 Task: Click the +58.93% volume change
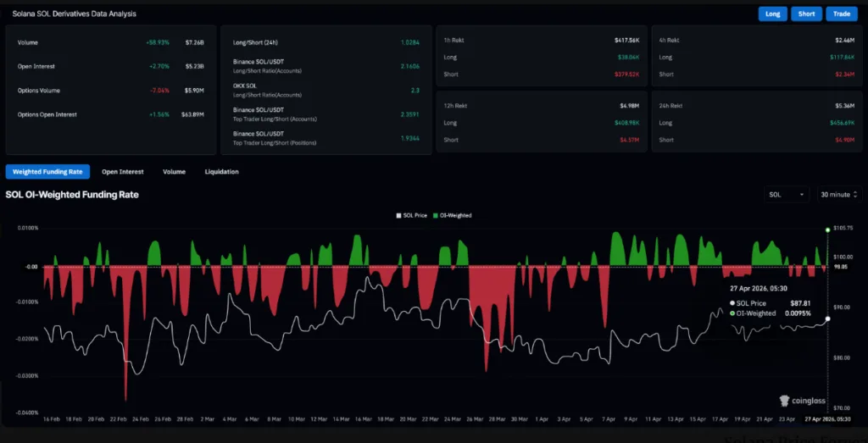158,42
